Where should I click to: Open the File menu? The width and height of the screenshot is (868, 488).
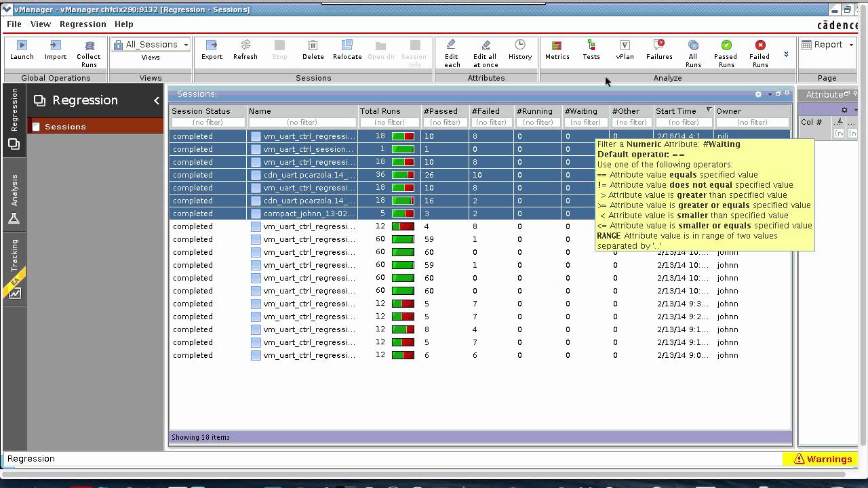click(x=14, y=24)
